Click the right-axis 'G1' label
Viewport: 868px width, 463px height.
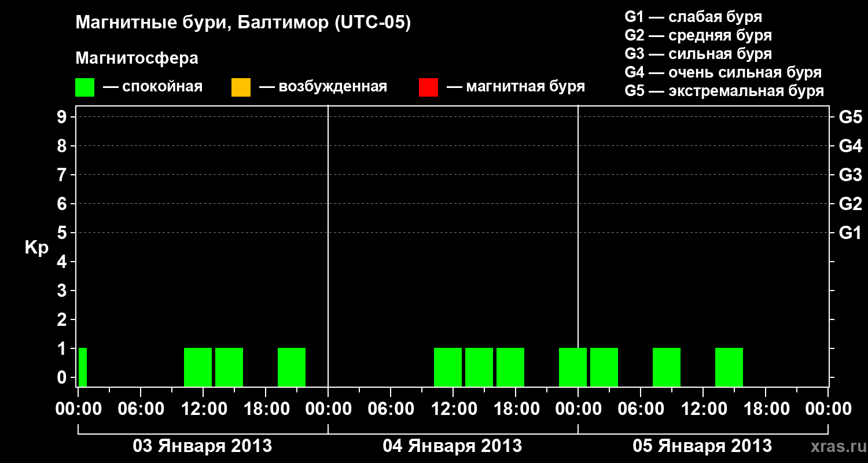pos(850,233)
